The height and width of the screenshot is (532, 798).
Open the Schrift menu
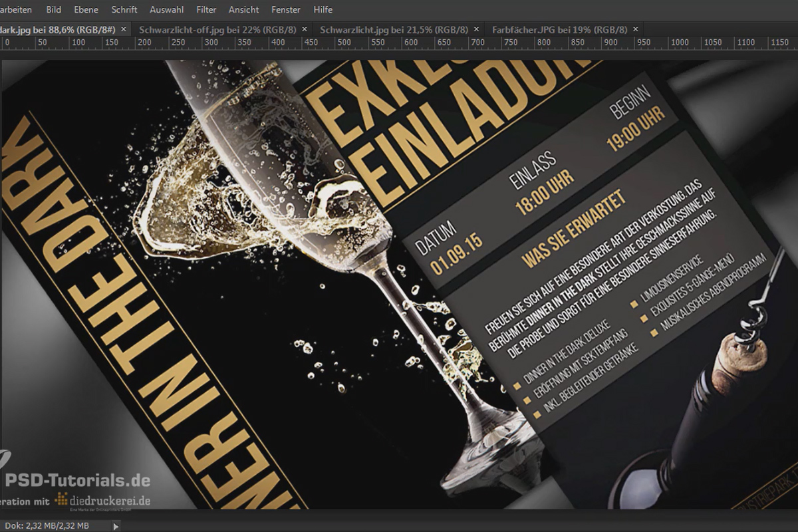pyautogui.click(x=124, y=10)
